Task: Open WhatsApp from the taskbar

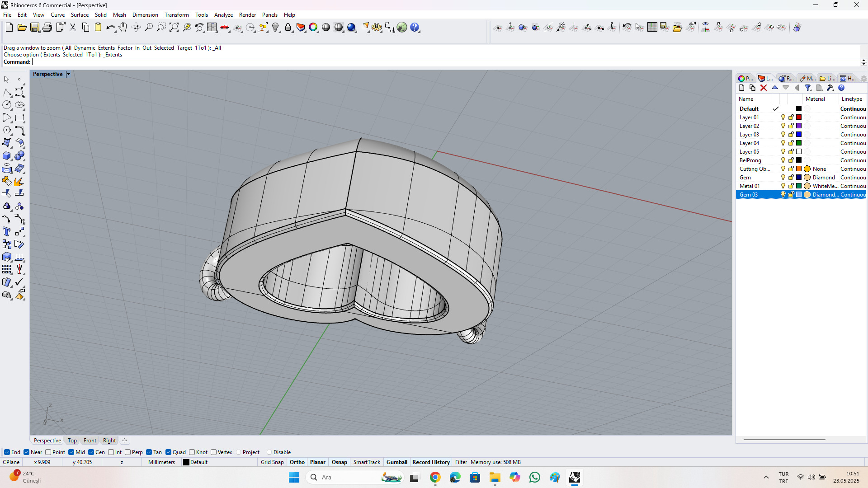Action: (x=535, y=478)
